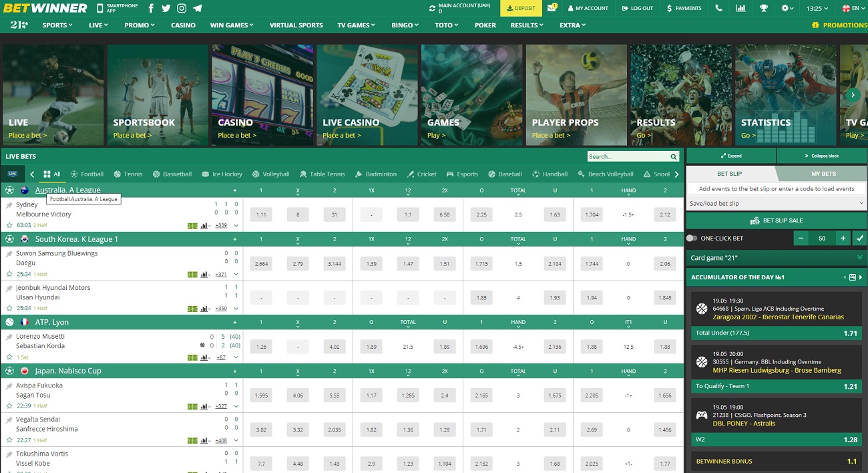Open the Player Props banner
Image resolution: width=868 pixels, height=473 pixels.
[577, 95]
